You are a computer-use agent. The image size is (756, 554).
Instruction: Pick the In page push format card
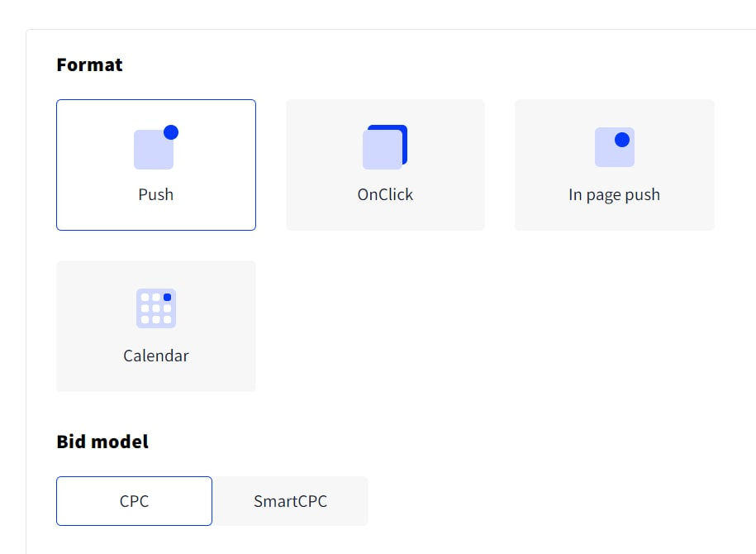point(614,165)
